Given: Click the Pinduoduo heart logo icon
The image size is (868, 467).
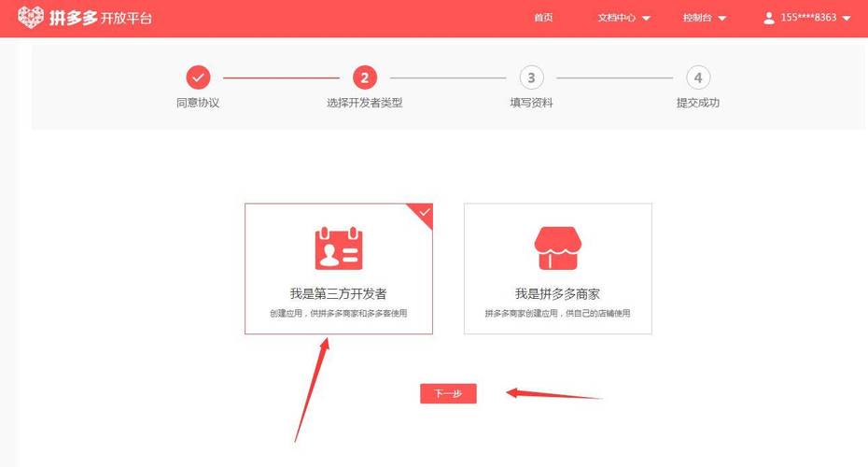Looking at the screenshot, I should [31, 17].
